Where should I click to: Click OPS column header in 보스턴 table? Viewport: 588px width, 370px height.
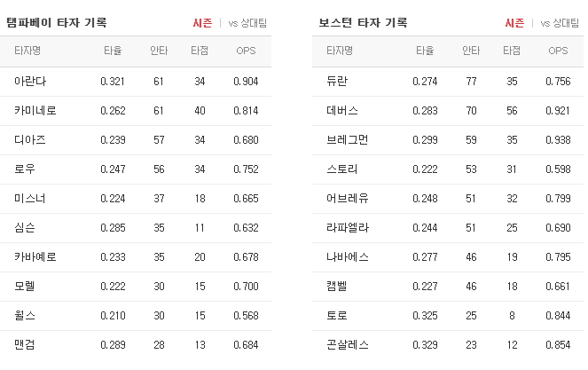(558, 51)
